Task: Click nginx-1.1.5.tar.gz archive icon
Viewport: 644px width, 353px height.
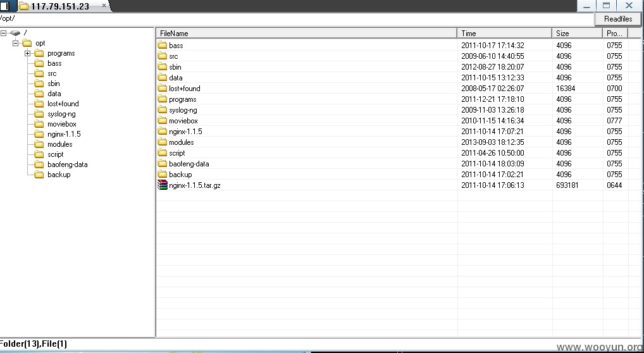Action: pos(163,185)
